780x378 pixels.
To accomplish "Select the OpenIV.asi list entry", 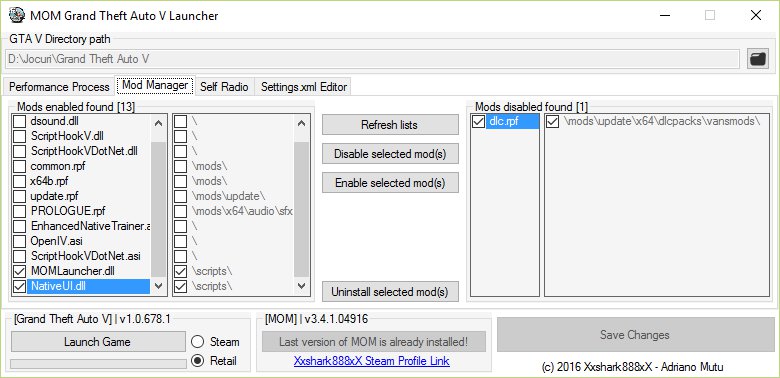I will (x=56, y=241).
